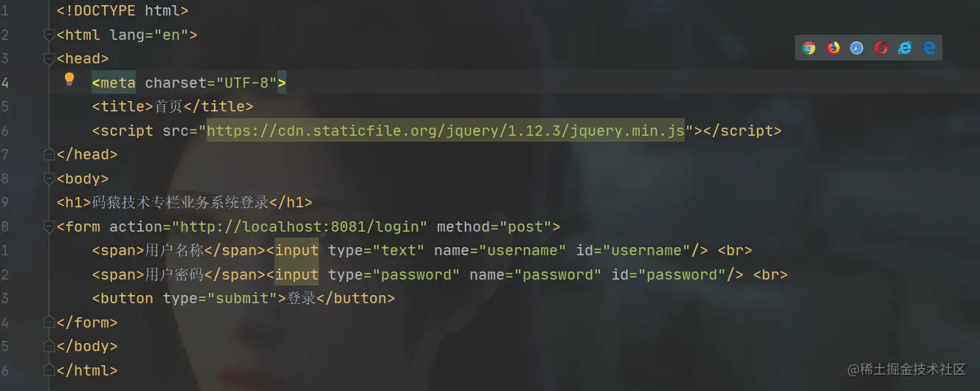Click the 用户密码 span text
The width and height of the screenshot is (980, 391).
point(174,274)
